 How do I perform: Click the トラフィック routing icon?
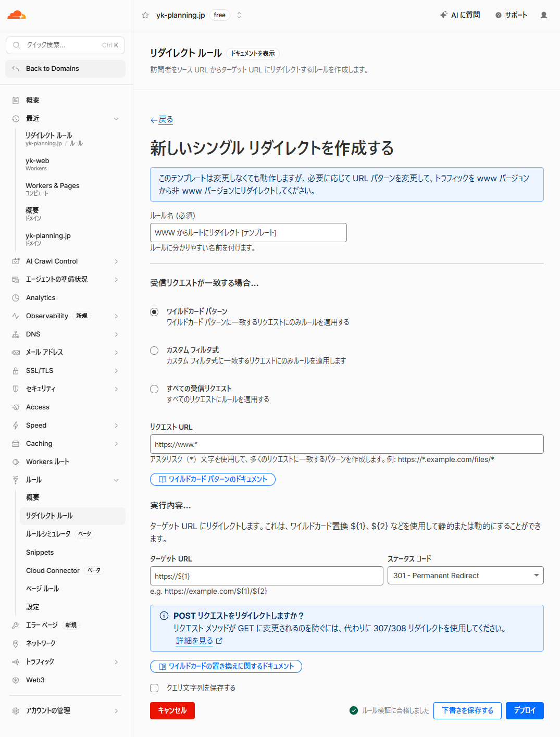[16, 662]
